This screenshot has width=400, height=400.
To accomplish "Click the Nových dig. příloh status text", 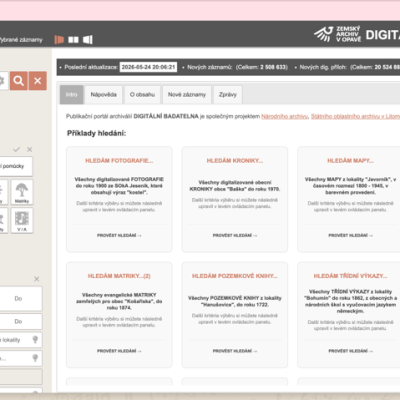I will pos(323,67).
